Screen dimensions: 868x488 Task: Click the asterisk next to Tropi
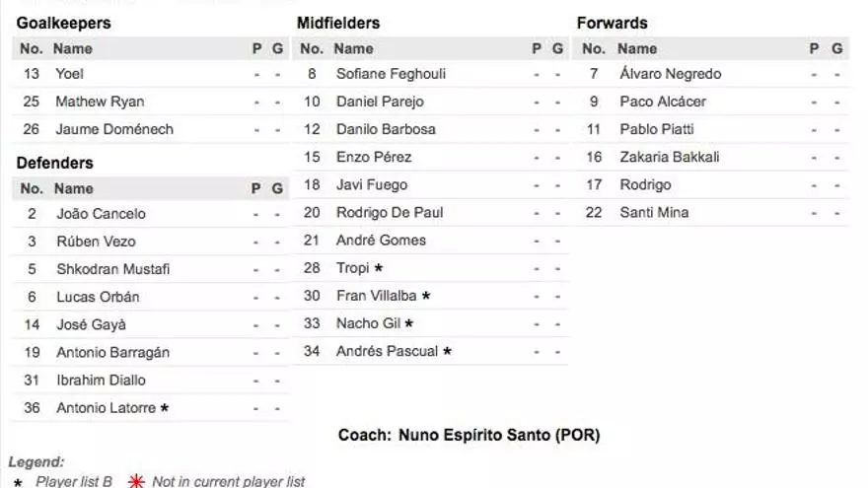(x=379, y=268)
